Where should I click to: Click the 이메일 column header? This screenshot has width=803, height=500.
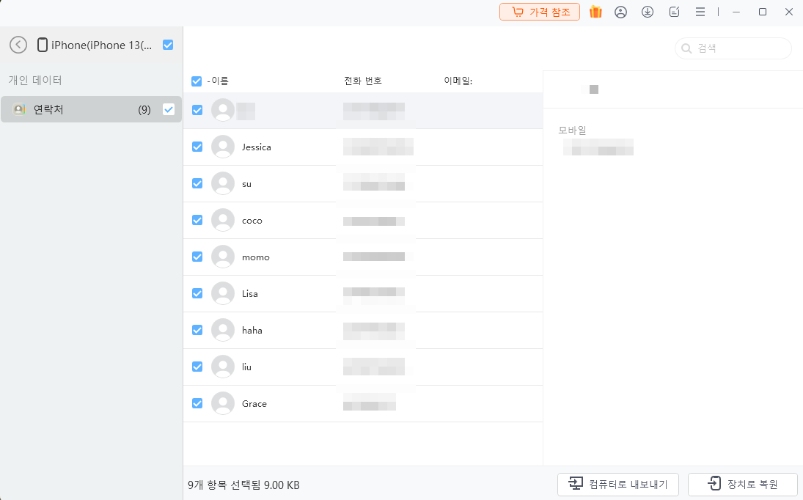pos(458,81)
